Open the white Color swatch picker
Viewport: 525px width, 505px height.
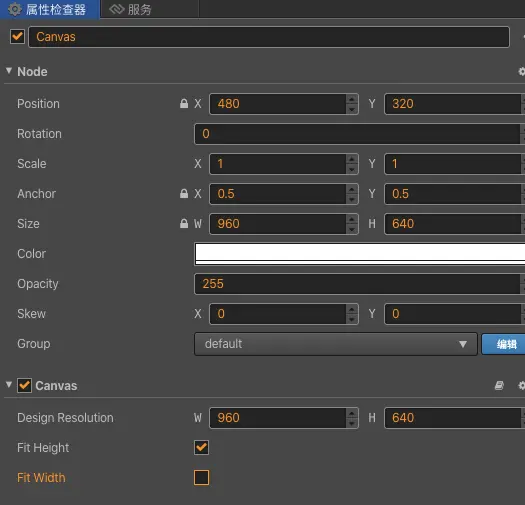[360, 254]
